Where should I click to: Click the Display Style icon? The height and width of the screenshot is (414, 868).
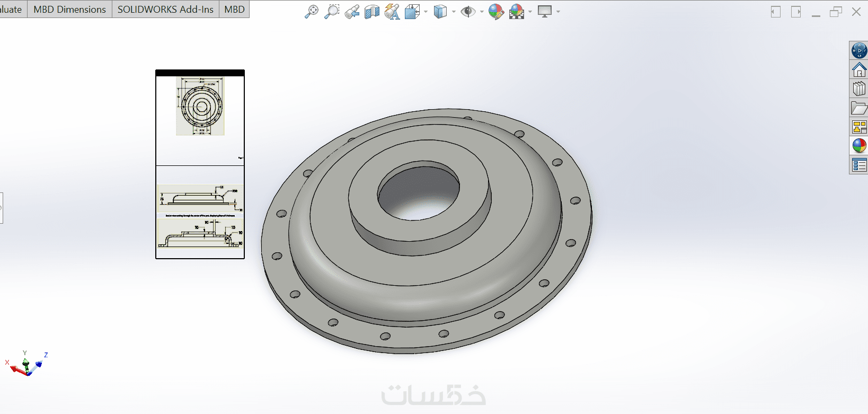440,11
